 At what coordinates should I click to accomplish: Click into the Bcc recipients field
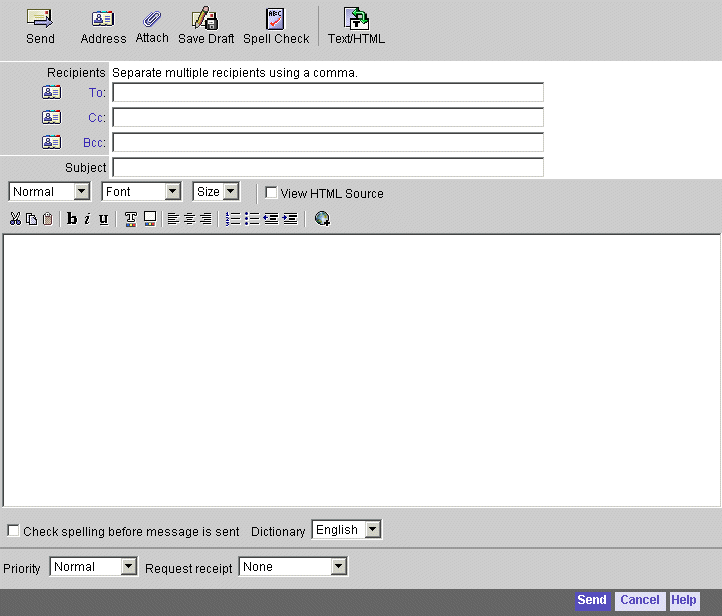click(328, 142)
